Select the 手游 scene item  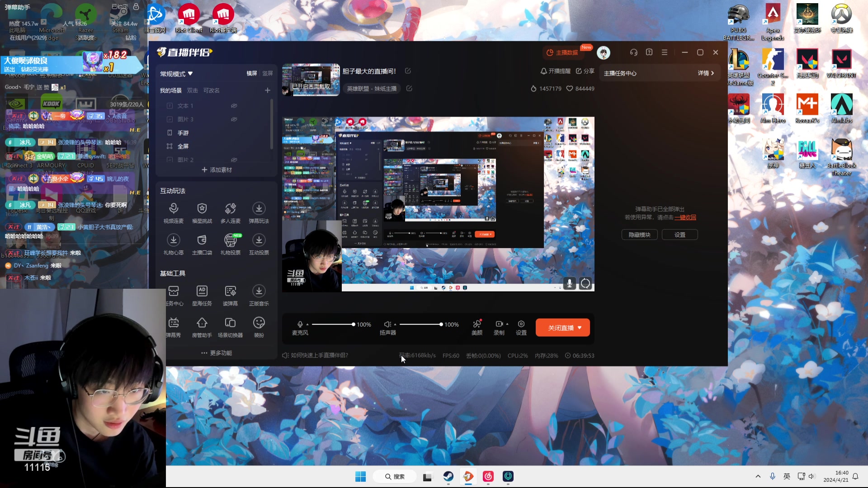(183, 133)
